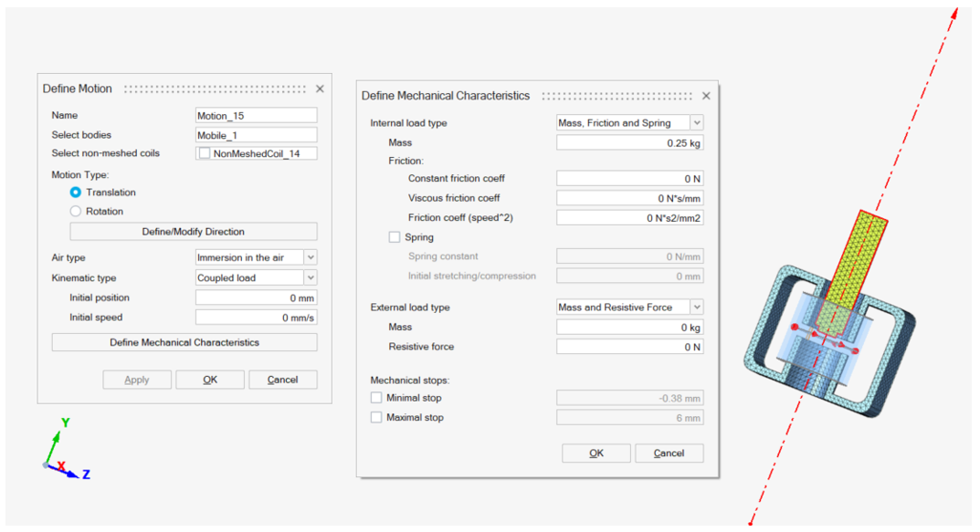Viewport: 980px width, 532px height.
Task: Cancel the Define Motion dialog
Action: pyautogui.click(x=282, y=380)
